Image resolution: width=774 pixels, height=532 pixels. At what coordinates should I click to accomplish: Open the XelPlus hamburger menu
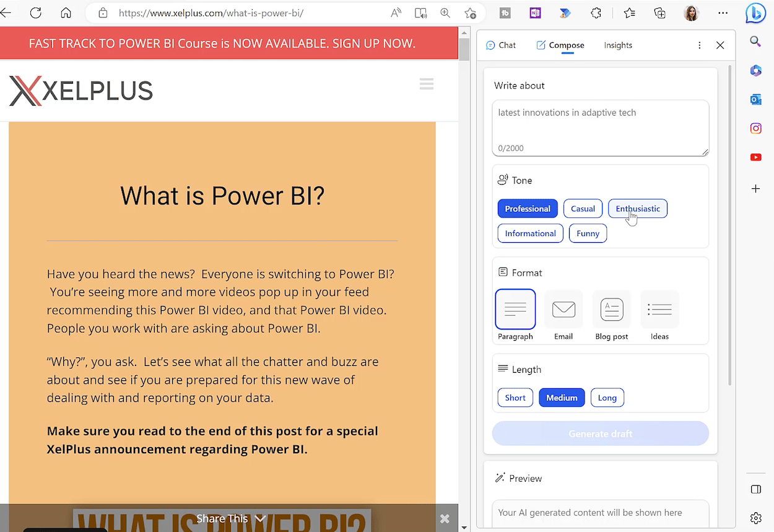click(426, 84)
